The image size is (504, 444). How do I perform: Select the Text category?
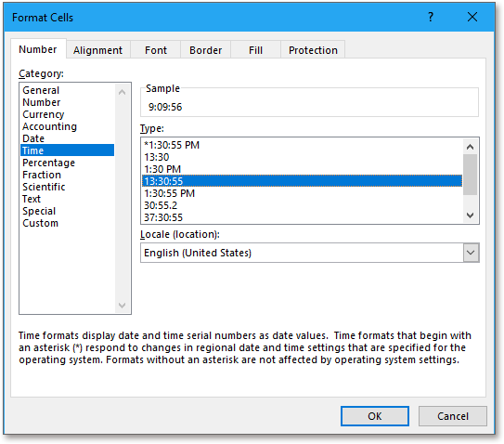(67, 199)
